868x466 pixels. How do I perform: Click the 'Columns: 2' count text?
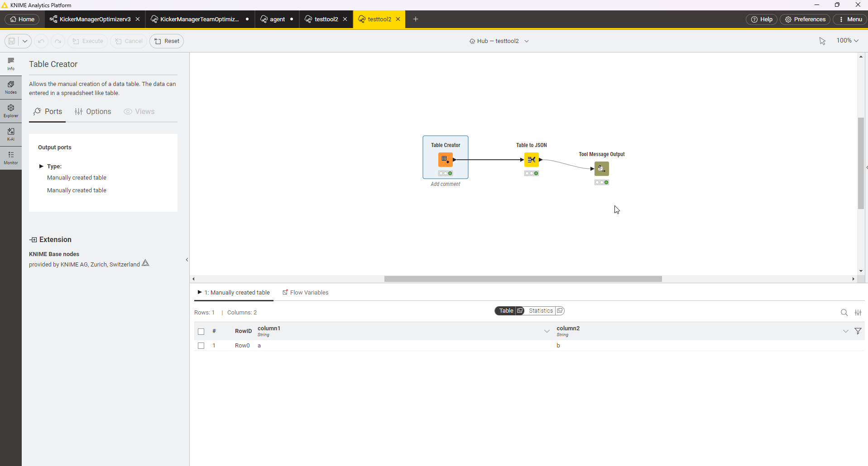pos(242,313)
